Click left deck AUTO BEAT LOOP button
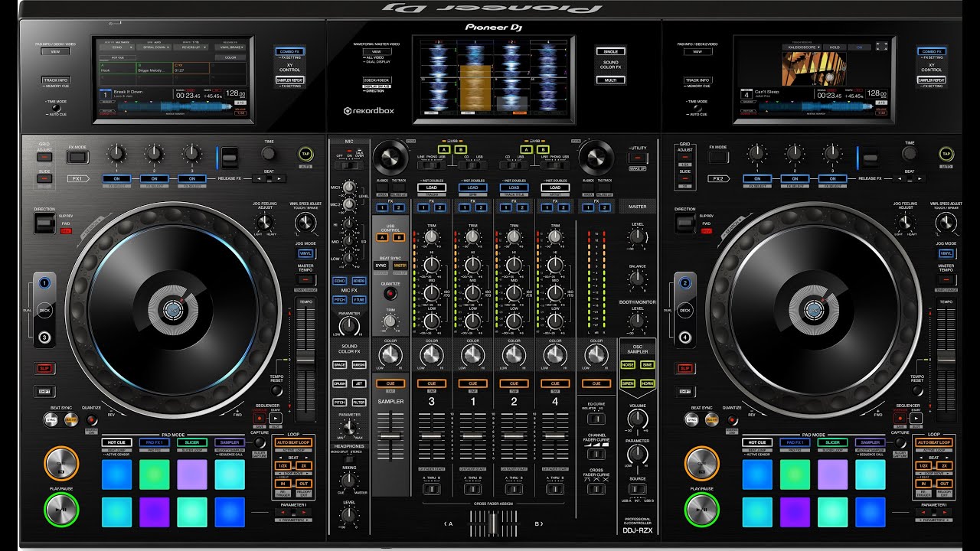 pyautogui.click(x=292, y=442)
